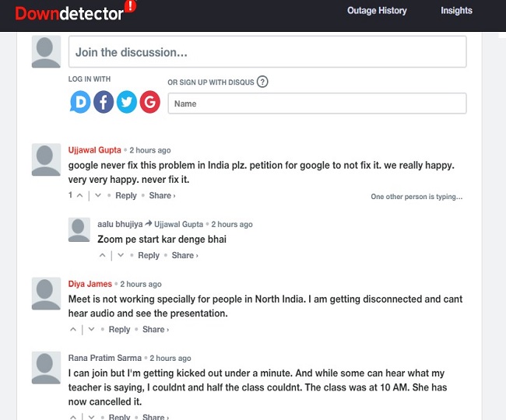Reply to Diya James's comment

(x=119, y=330)
